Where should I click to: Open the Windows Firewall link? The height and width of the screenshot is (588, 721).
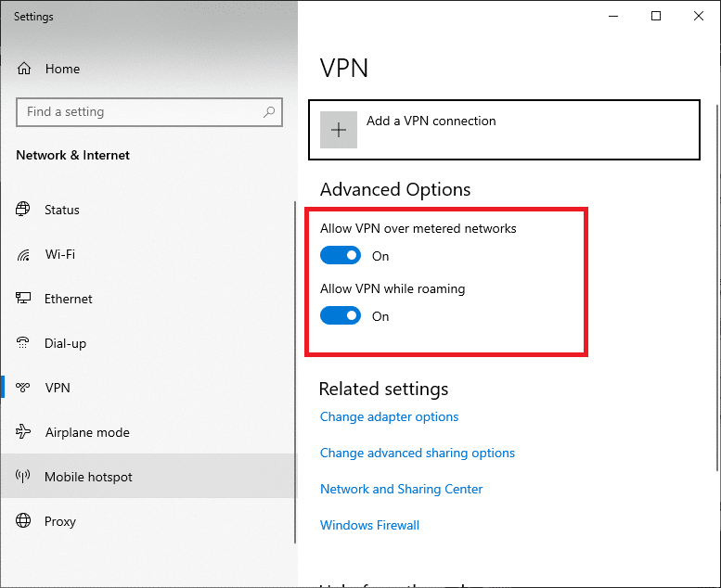[x=369, y=525]
